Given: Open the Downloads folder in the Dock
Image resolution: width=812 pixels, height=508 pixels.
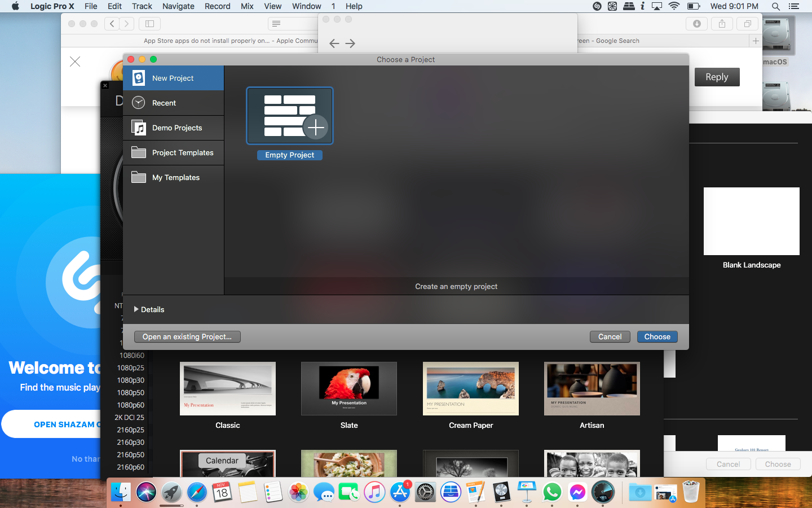Looking at the screenshot, I should 640,492.
